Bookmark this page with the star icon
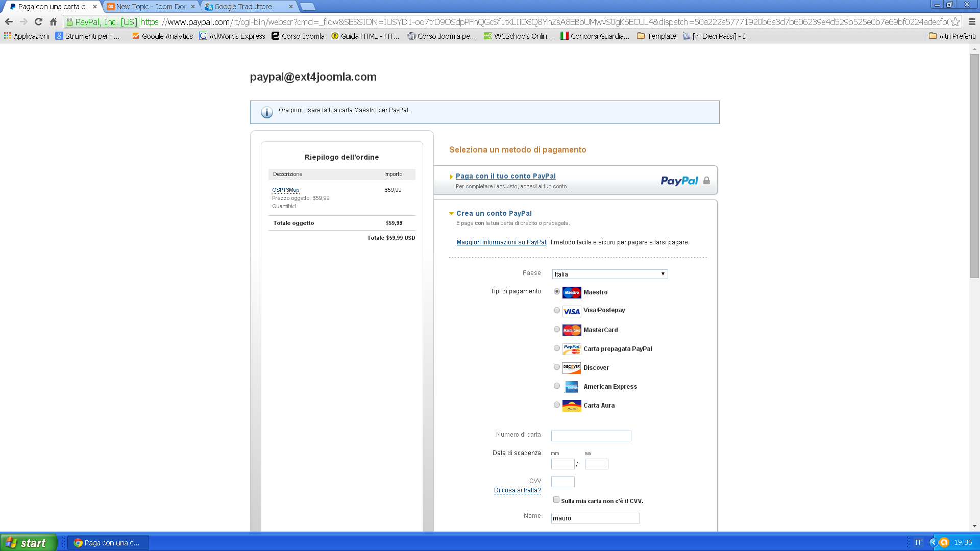This screenshot has width=980, height=551. (955, 22)
